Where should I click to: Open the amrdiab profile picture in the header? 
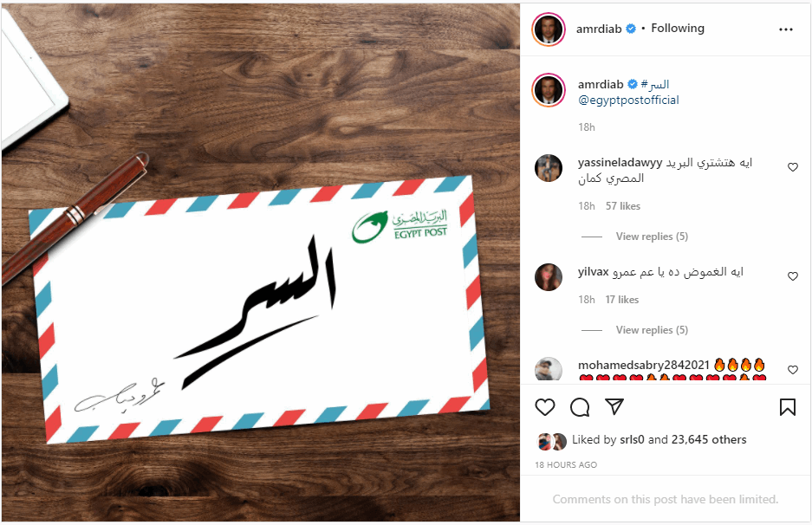click(549, 29)
